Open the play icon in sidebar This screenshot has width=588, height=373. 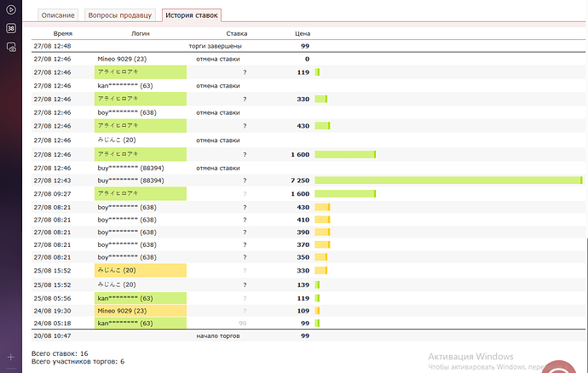pyautogui.click(x=11, y=9)
